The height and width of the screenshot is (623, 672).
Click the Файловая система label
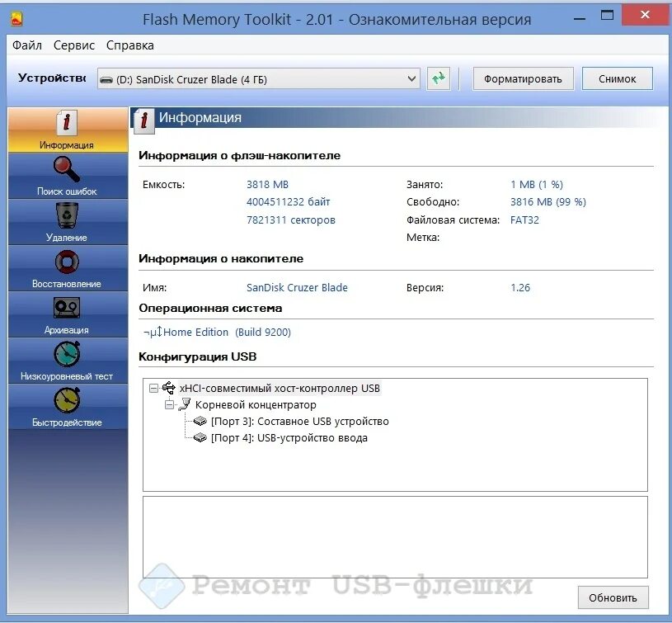pyautogui.click(x=453, y=220)
